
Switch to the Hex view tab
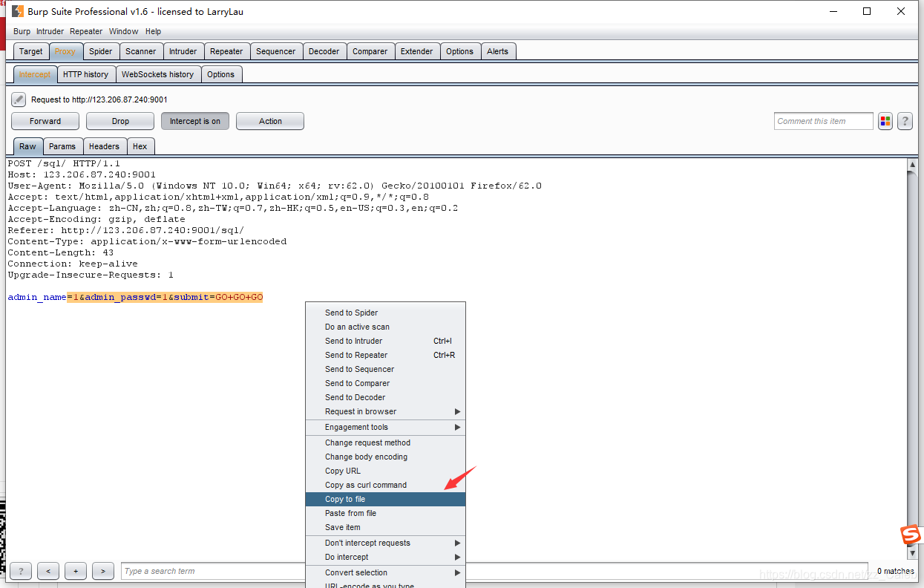tap(140, 146)
